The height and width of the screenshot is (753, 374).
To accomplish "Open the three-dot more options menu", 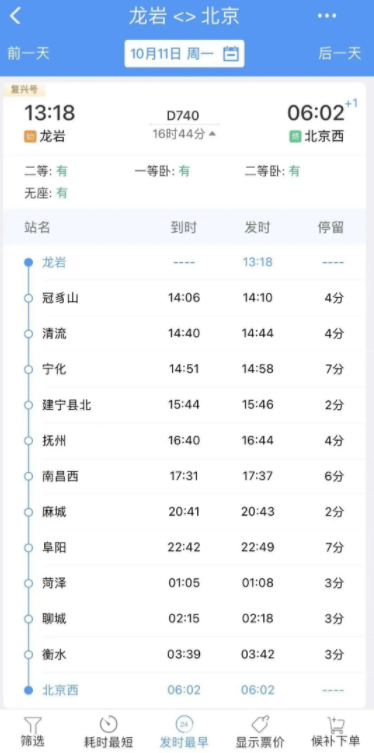I will (x=327, y=16).
